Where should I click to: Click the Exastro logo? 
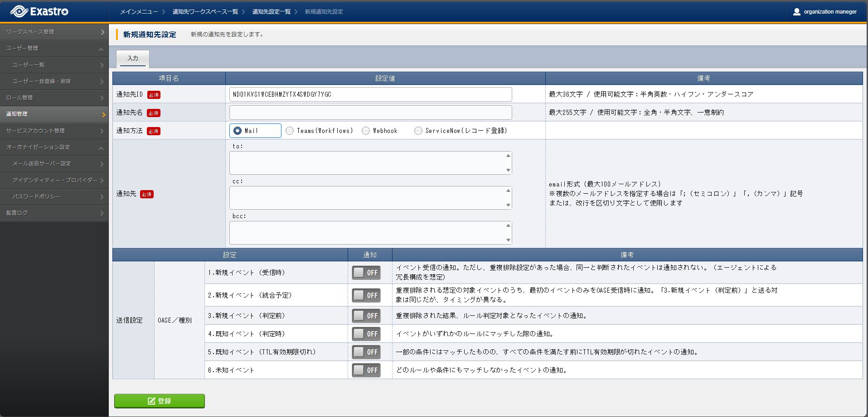click(39, 11)
